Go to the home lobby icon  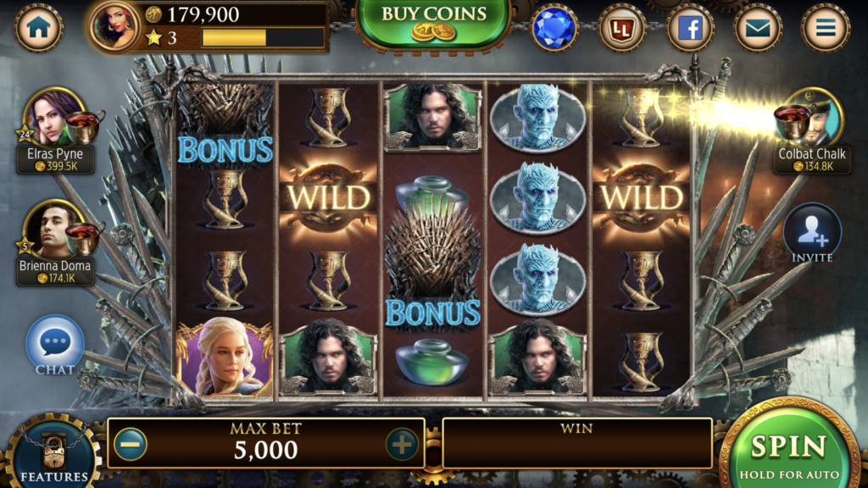click(38, 27)
